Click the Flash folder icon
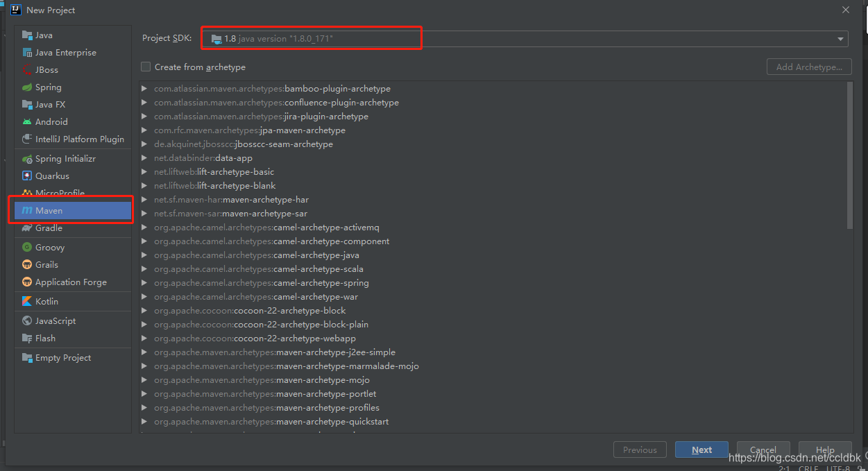Image resolution: width=868 pixels, height=471 pixels. (27, 339)
